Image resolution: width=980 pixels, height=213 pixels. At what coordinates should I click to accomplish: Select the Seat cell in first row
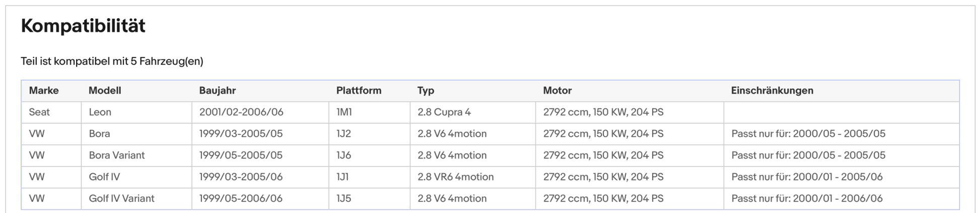(x=39, y=112)
